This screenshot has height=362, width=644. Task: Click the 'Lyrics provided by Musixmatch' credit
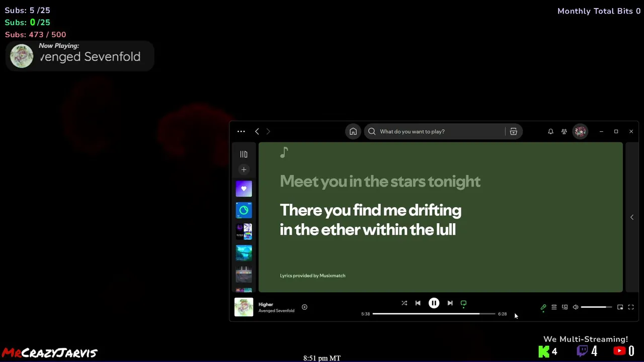(x=312, y=276)
